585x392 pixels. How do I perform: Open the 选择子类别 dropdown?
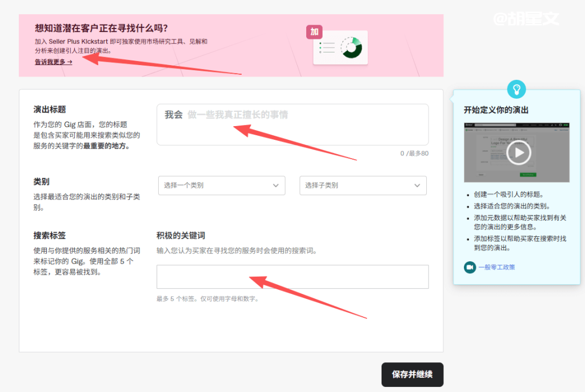coord(363,185)
